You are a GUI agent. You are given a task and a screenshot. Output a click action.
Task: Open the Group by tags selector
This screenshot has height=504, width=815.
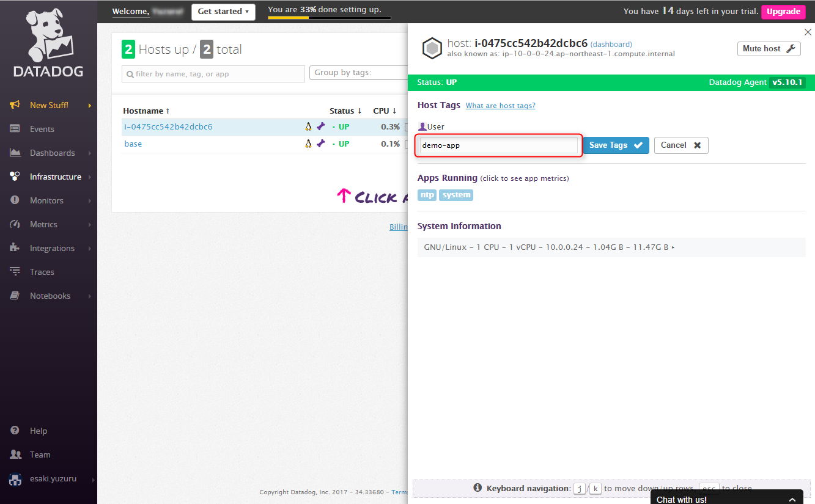359,73
